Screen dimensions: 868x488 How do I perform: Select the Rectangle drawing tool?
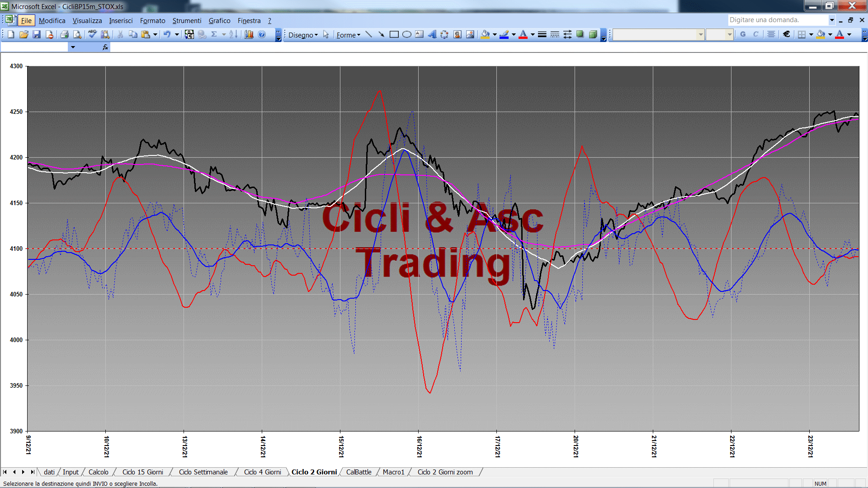click(394, 34)
